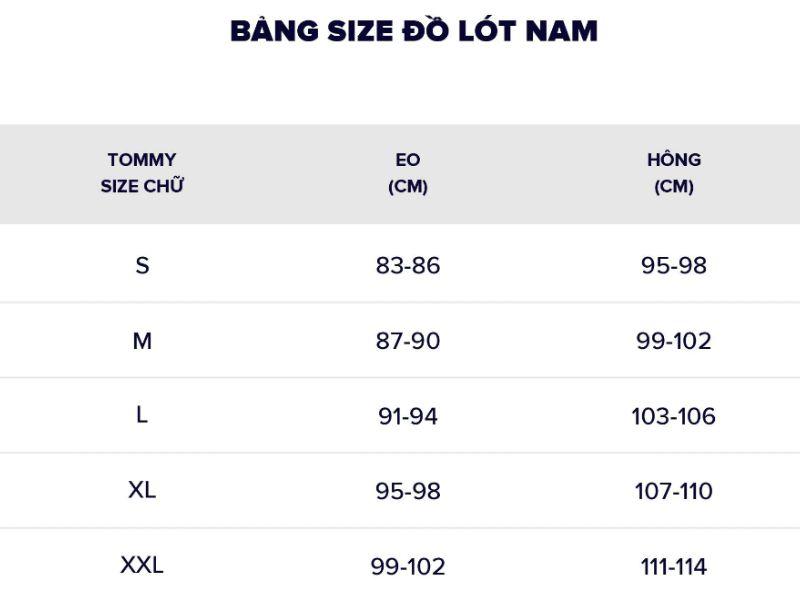Select hip measurement 99-102 for size M
Image resolution: width=800 pixels, height=600 pixels.
point(674,341)
